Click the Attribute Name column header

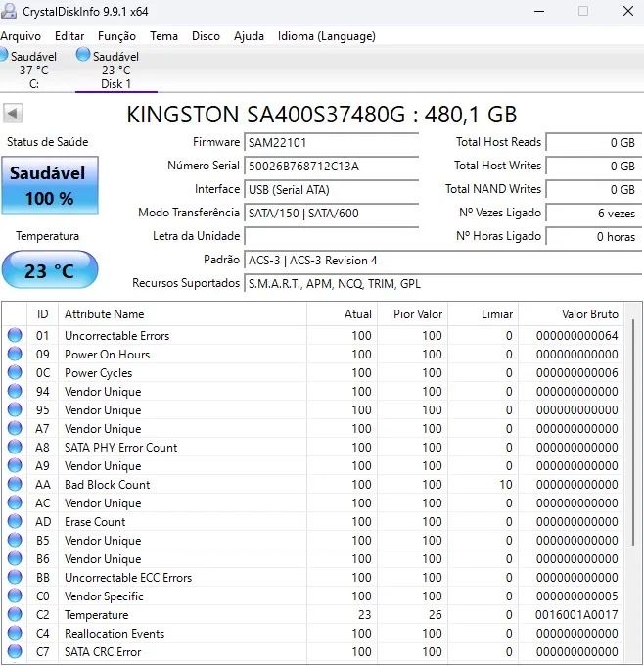(x=182, y=314)
